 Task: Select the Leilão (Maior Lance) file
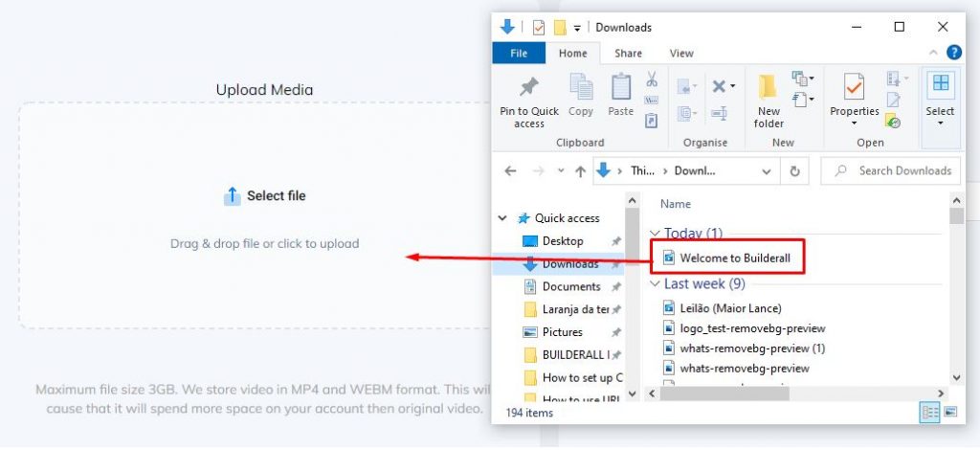722,307
